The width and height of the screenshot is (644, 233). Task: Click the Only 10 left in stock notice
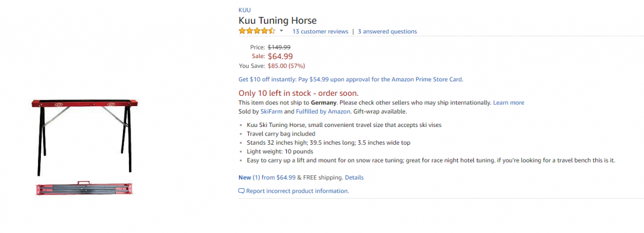click(299, 93)
